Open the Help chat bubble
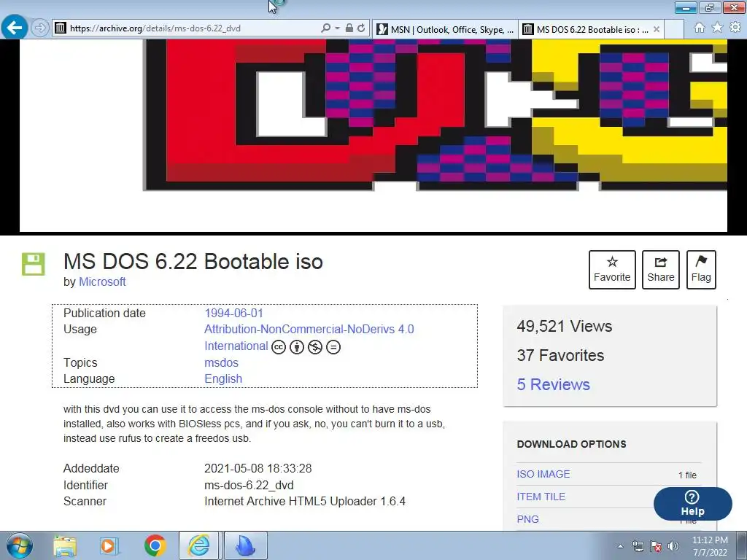 coord(693,504)
